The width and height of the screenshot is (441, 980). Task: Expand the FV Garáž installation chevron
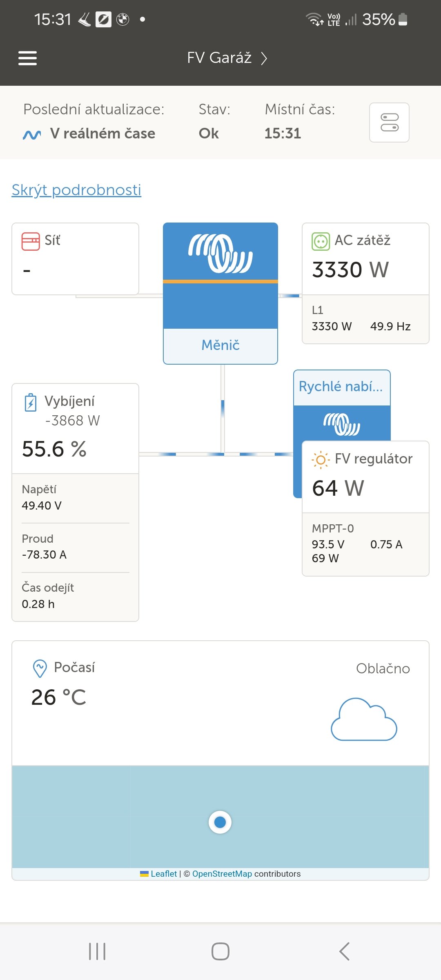coord(264,58)
